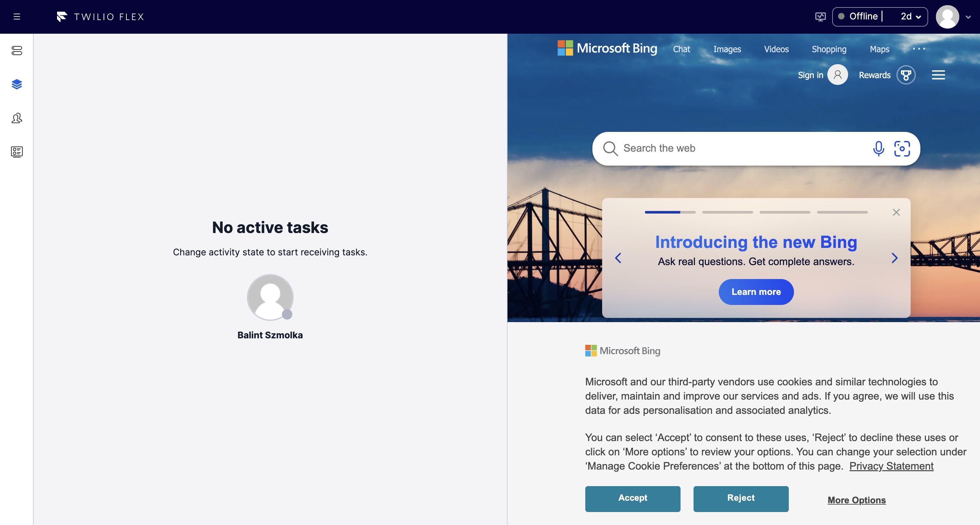Accept the Bing cookie consent

click(632, 498)
